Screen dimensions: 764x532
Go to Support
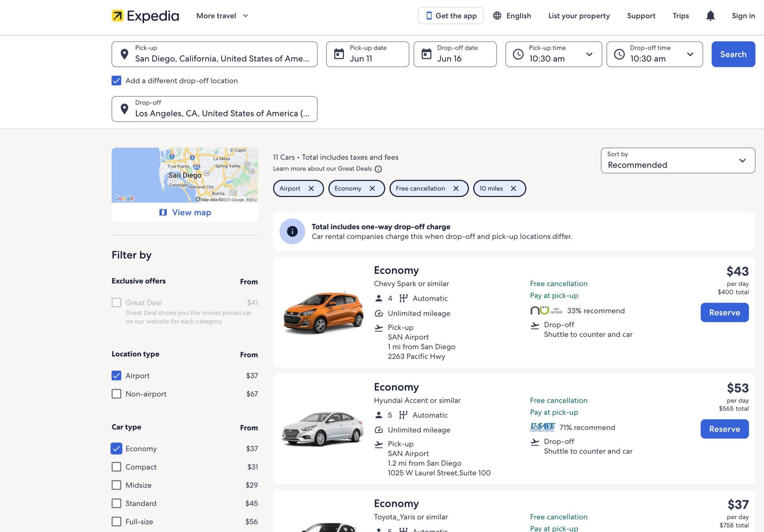641,16
